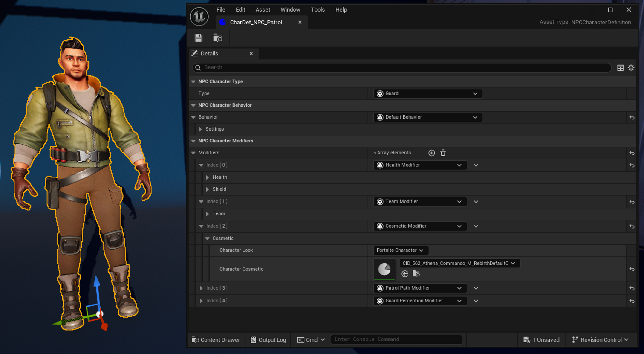Viewport: 644px width, 354px height.
Task: Collapse the NPC Character Modifiers section
Action: tap(193, 141)
